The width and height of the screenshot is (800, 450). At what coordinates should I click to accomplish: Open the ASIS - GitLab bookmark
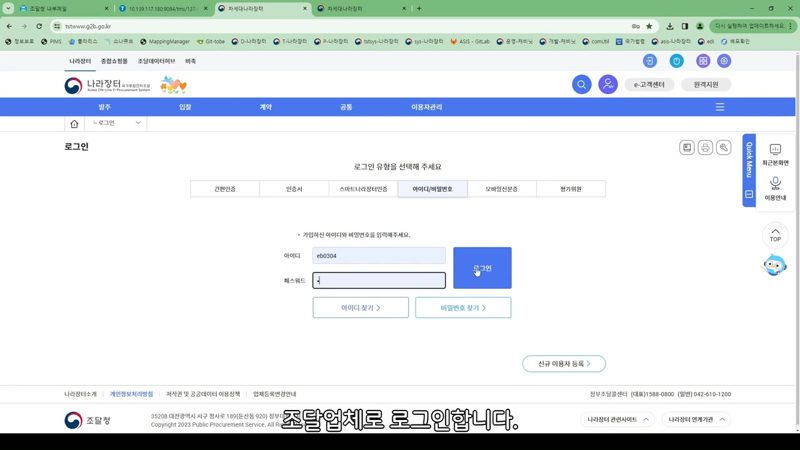tap(469, 41)
